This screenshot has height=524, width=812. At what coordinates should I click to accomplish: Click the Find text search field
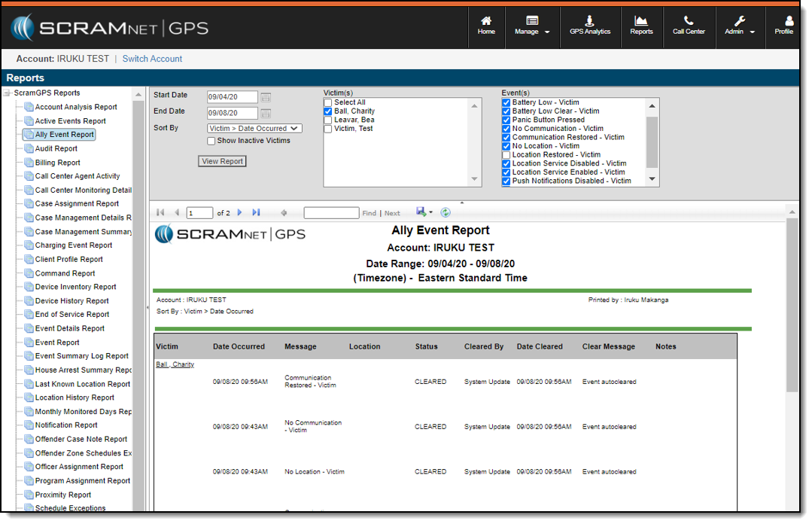pos(331,213)
